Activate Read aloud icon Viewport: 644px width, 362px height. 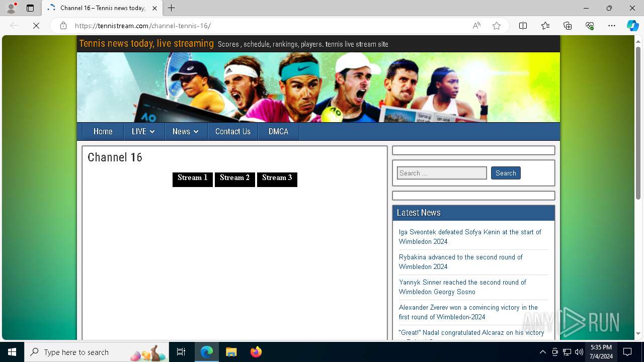[x=476, y=26]
